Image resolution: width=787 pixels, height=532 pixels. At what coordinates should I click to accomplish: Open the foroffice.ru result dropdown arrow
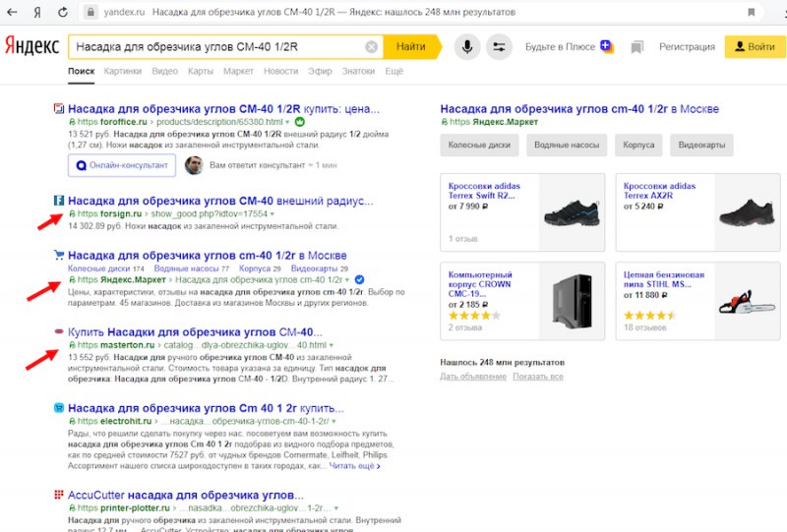(x=287, y=122)
